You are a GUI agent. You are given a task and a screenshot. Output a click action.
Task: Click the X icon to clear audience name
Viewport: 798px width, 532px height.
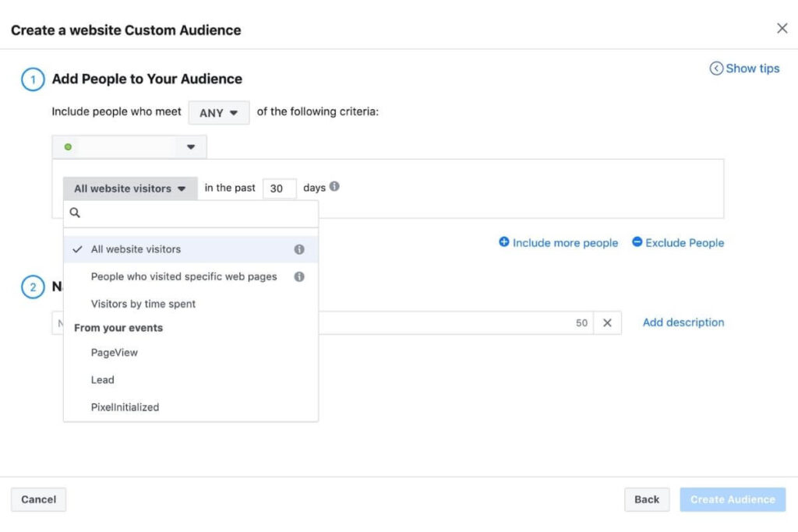[x=607, y=323]
